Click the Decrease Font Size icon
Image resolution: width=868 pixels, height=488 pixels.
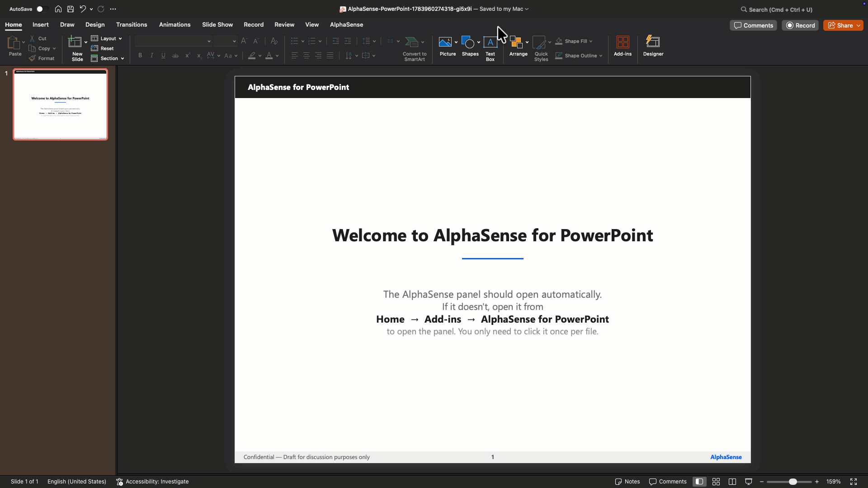pos(256,41)
